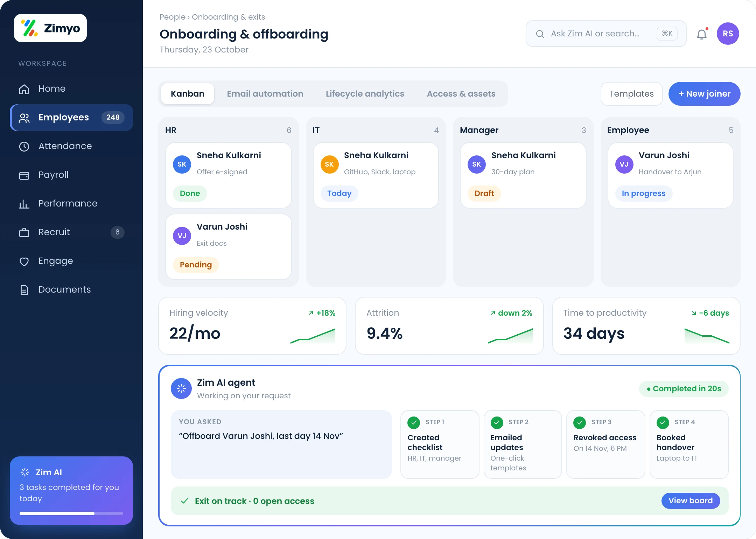The image size is (756, 539).
Task: Click the Home house icon
Action: 24,89
